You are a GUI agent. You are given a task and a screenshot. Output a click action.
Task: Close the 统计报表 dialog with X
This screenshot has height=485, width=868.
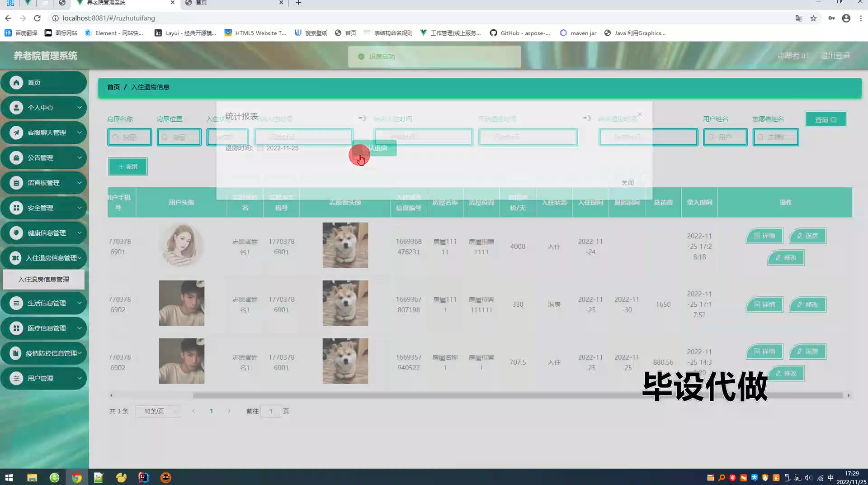pyautogui.click(x=640, y=114)
